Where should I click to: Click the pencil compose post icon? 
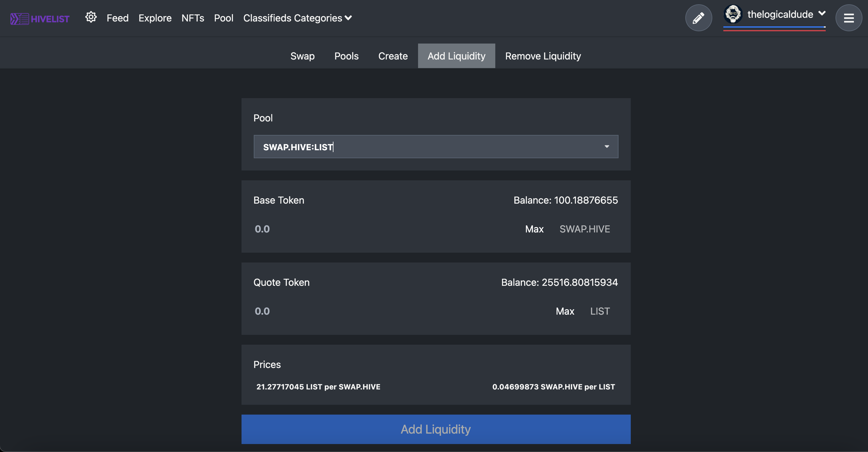point(699,18)
